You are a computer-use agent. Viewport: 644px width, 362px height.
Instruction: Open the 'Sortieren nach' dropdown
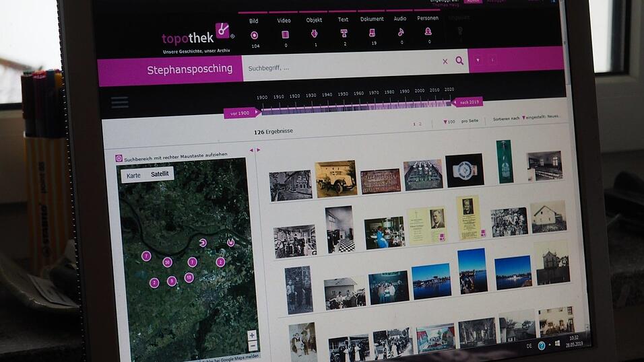(525, 118)
